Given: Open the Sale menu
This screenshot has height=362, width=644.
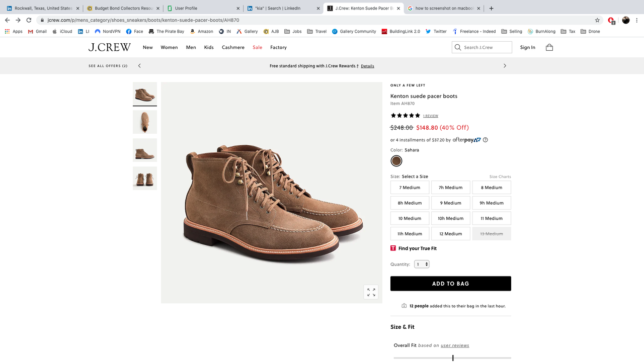Looking at the screenshot, I should (258, 47).
